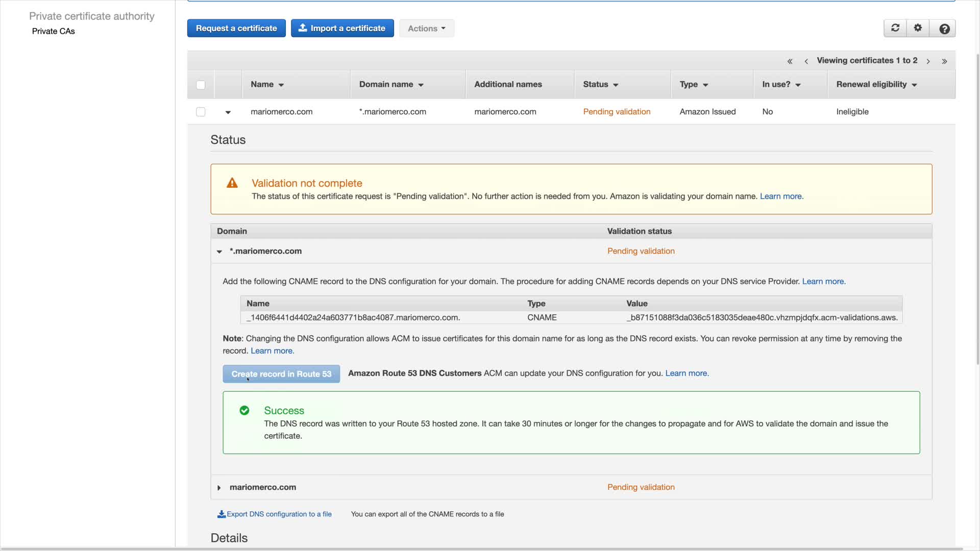Jump to last certificates page
Screen dimensions: 980x551
(x=944, y=61)
